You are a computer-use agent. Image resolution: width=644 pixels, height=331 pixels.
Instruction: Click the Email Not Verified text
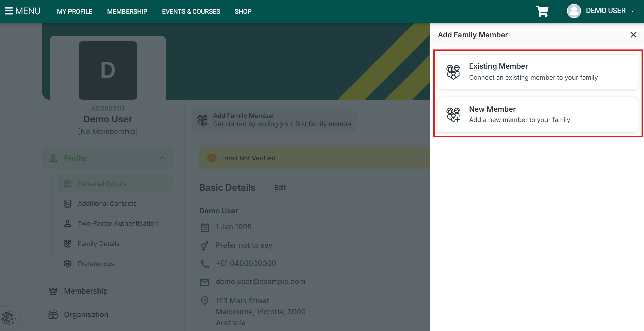[248, 158]
